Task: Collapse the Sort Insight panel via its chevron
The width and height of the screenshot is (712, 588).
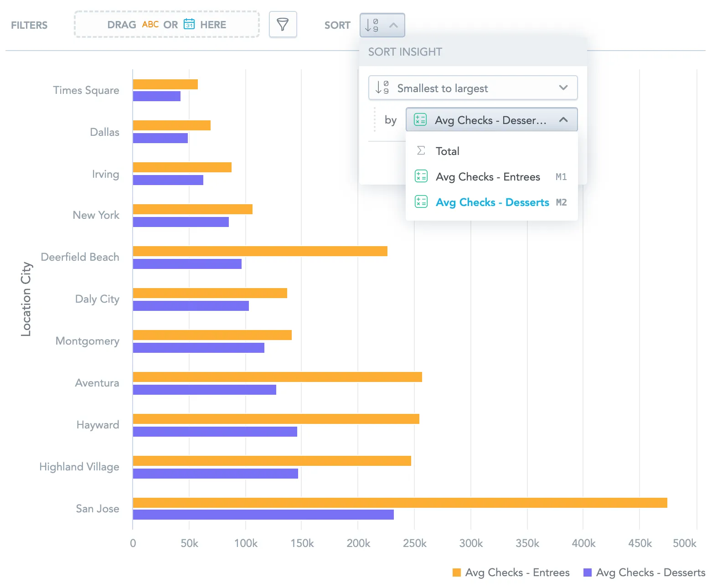Action: tap(393, 25)
